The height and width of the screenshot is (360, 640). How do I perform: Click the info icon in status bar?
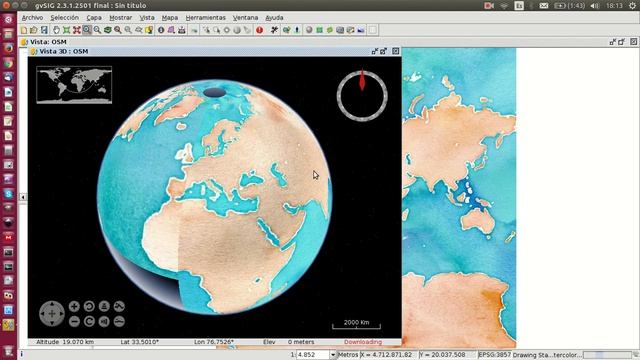pos(22,355)
